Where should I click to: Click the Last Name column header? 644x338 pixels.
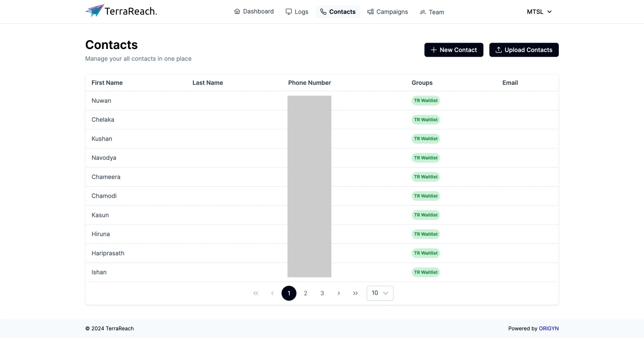pyautogui.click(x=207, y=83)
